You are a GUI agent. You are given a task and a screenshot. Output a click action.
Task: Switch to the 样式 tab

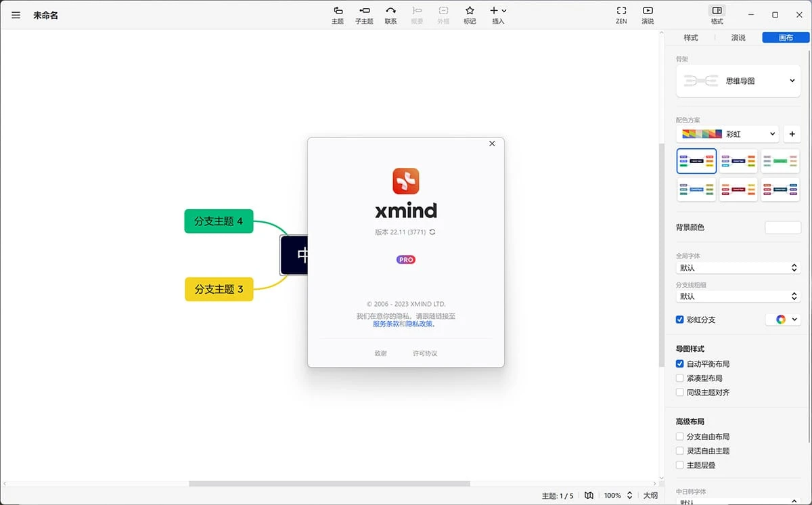(690, 38)
